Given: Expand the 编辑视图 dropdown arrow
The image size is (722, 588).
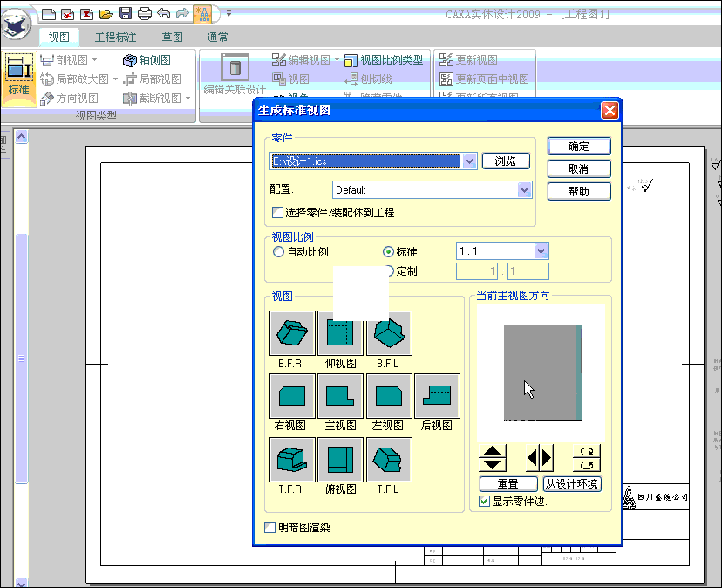Looking at the screenshot, I should pos(337,60).
